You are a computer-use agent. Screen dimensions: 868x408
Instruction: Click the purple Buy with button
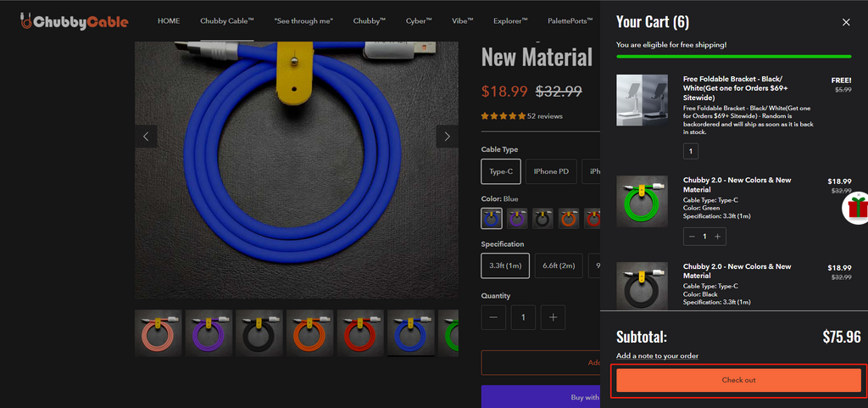541,397
